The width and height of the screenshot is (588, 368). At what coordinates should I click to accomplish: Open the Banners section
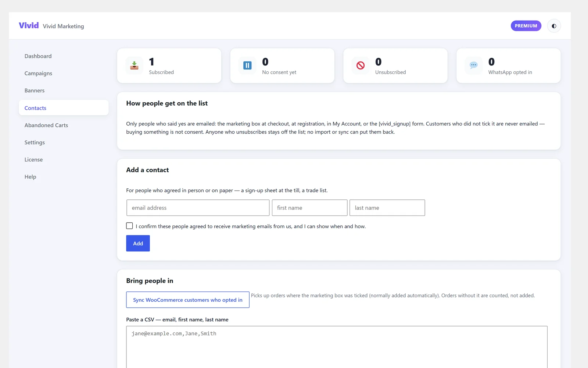pyautogui.click(x=64, y=91)
